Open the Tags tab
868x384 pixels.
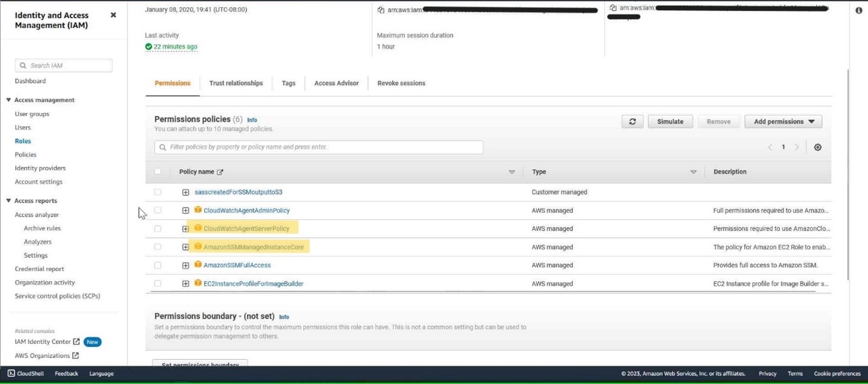288,83
